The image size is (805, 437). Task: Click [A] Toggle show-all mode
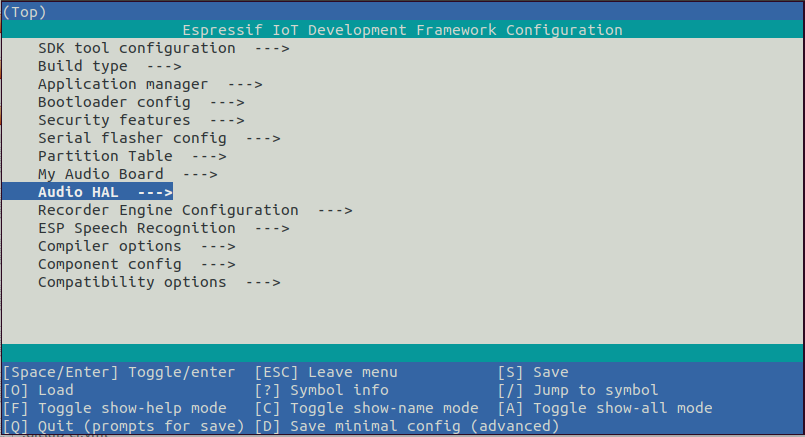coord(604,408)
